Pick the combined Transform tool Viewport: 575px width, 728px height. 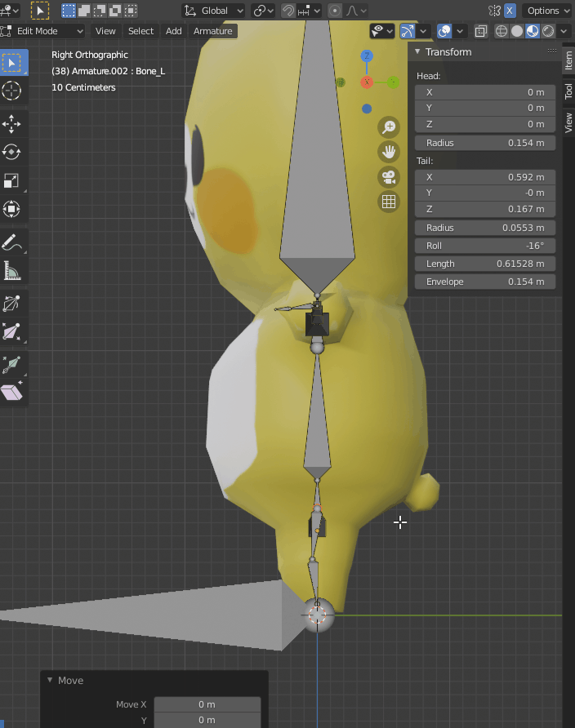click(x=11, y=209)
